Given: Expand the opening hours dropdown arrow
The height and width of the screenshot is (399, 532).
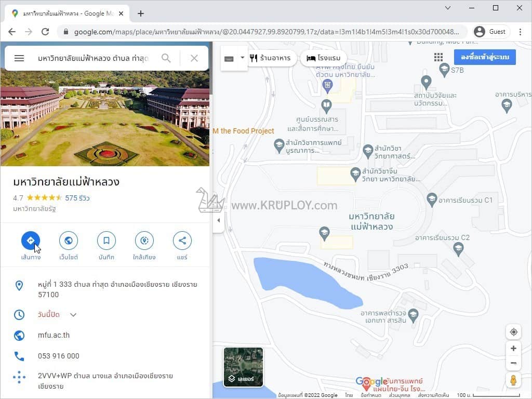Looking at the screenshot, I should (x=73, y=315).
